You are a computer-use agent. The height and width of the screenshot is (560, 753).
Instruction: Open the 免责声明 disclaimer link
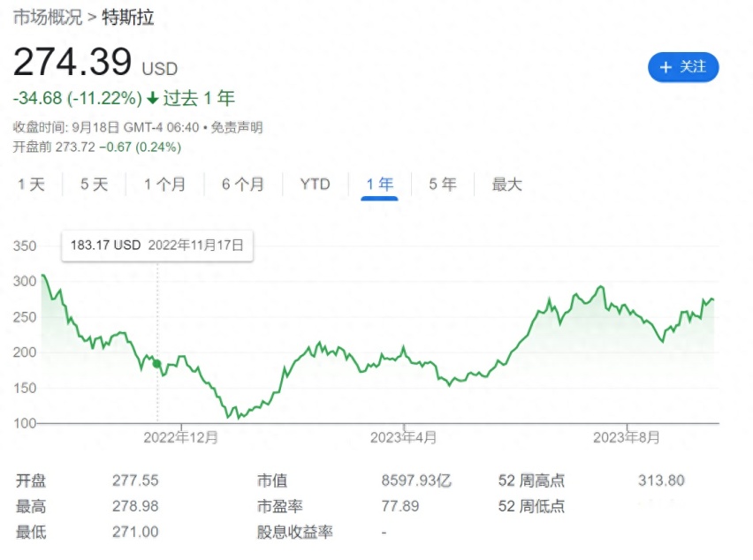coord(237,128)
